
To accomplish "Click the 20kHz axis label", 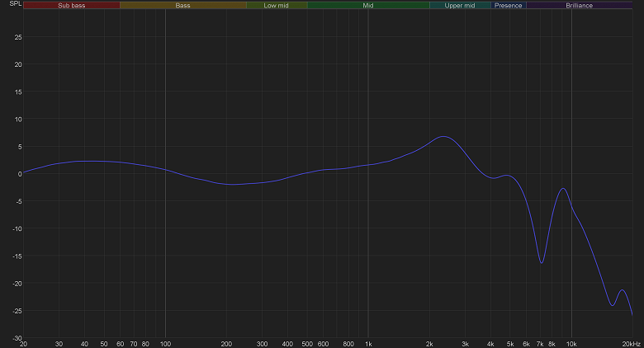I will (632, 344).
